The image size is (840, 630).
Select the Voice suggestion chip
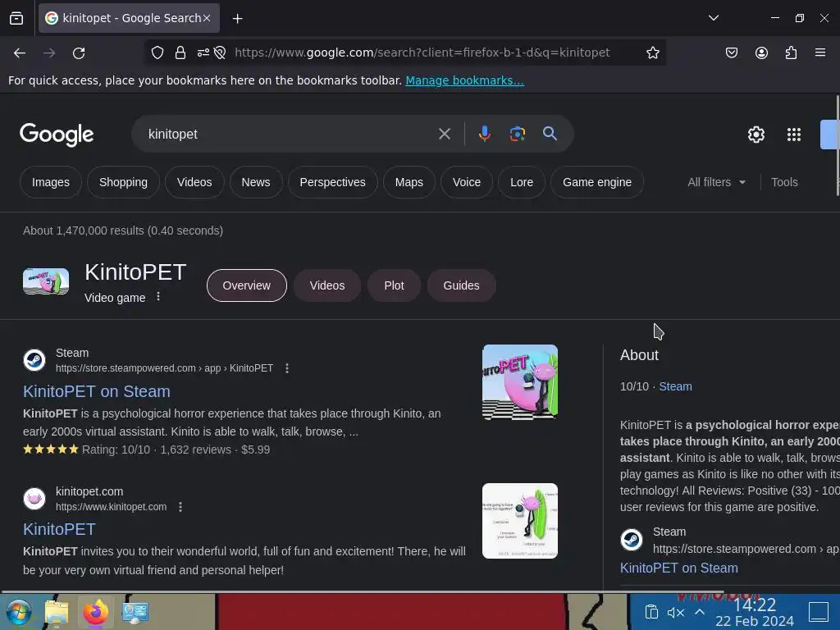(x=467, y=182)
